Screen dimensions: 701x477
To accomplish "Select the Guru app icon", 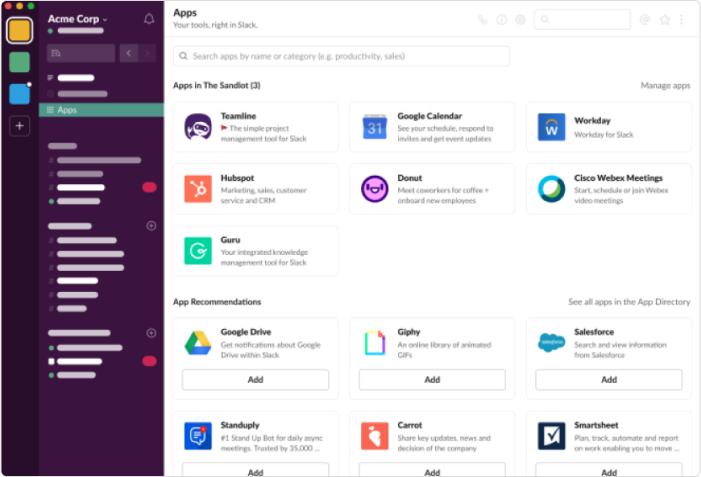I will tap(198, 251).
